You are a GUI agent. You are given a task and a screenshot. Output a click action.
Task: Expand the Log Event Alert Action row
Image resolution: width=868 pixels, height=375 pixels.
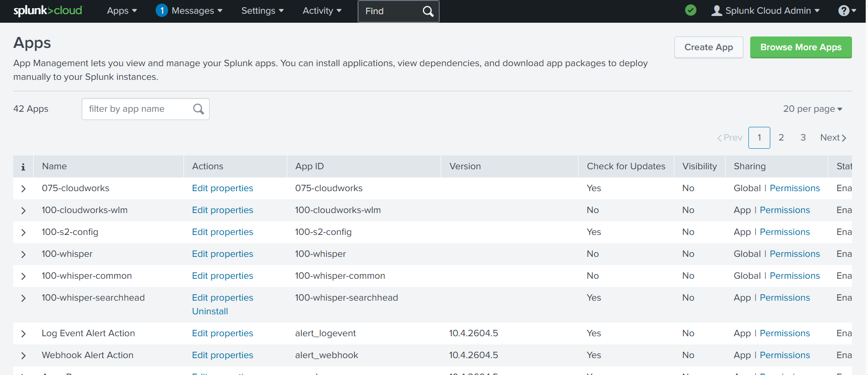pyautogui.click(x=23, y=333)
